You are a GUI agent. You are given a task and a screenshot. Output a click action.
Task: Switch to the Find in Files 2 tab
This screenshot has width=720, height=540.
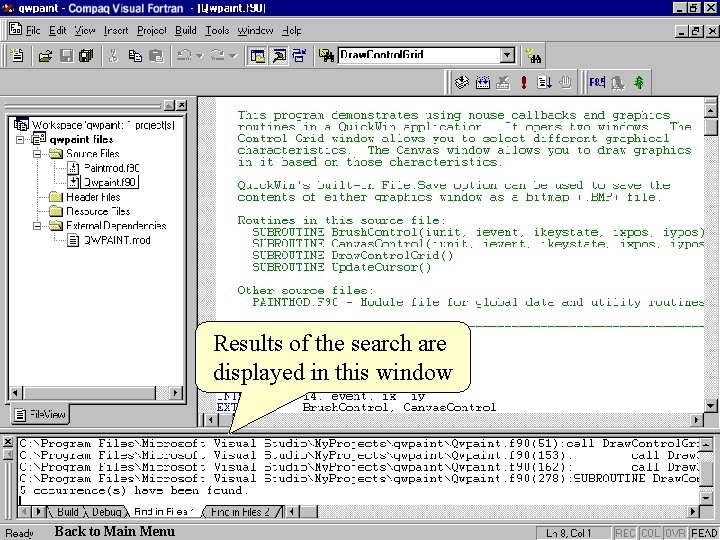[240, 512]
